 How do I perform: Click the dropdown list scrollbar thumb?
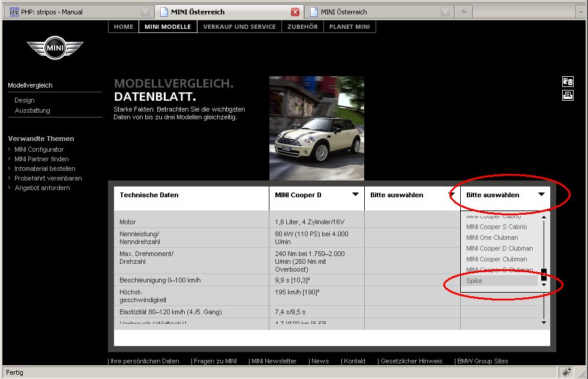pyautogui.click(x=544, y=275)
